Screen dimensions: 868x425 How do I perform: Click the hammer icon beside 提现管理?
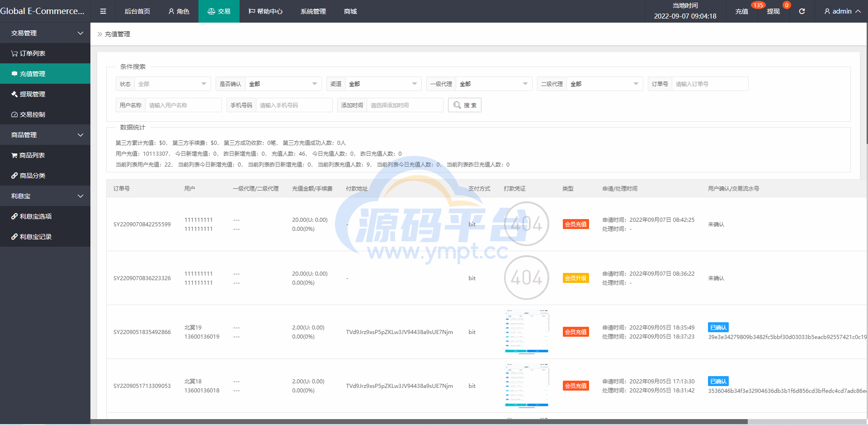pyautogui.click(x=14, y=94)
